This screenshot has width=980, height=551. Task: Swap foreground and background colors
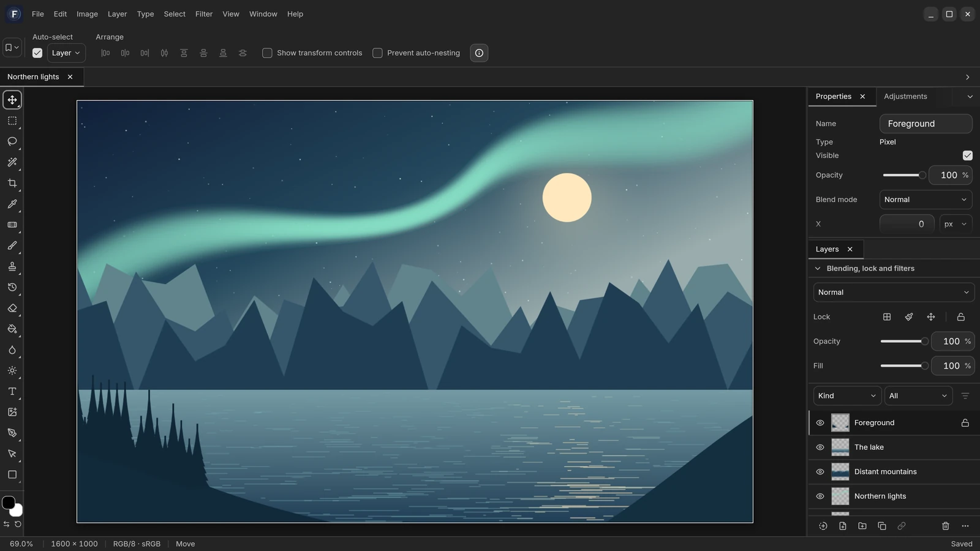[x=6, y=524]
